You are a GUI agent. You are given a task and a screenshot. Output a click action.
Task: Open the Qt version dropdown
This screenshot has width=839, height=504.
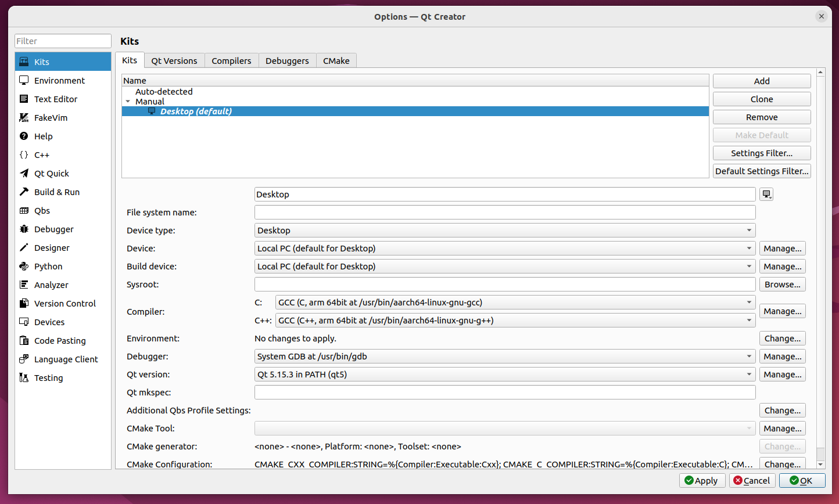[x=505, y=375]
